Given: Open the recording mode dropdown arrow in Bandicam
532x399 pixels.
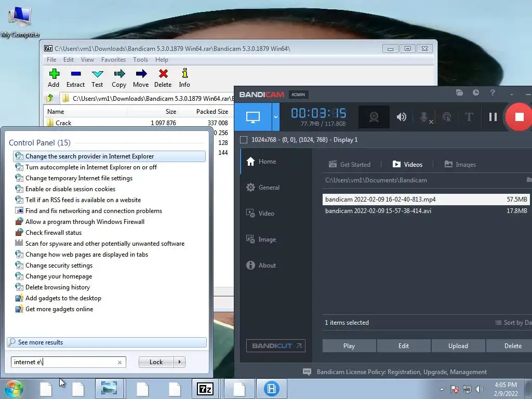Looking at the screenshot, I should coord(275,117).
